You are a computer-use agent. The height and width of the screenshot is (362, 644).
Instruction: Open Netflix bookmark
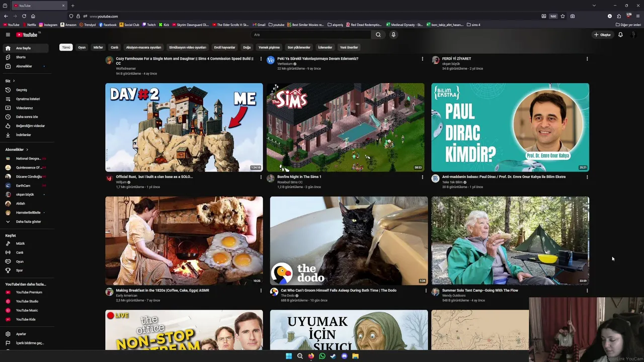click(x=29, y=25)
